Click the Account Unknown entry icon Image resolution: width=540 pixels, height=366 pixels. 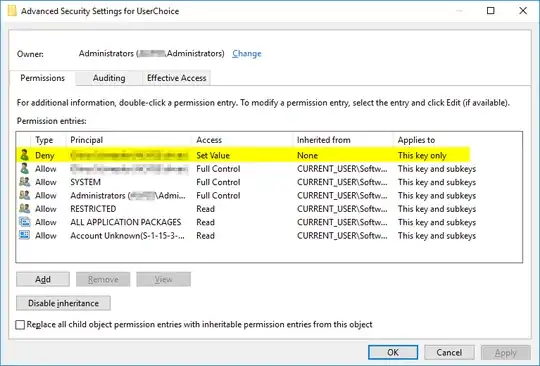[24, 235]
